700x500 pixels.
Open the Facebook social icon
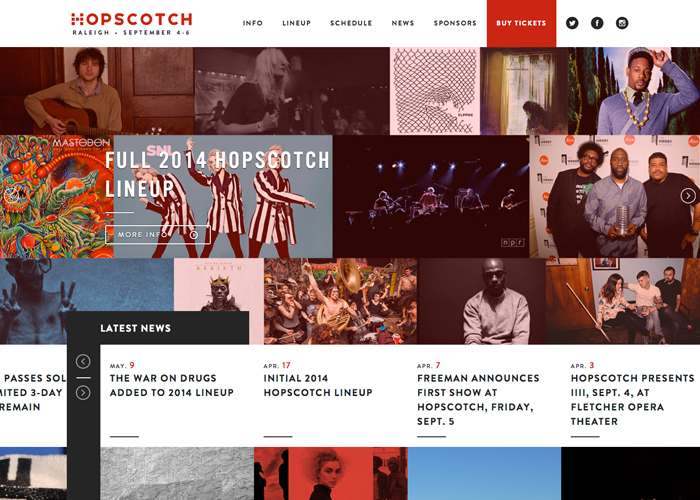point(597,23)
